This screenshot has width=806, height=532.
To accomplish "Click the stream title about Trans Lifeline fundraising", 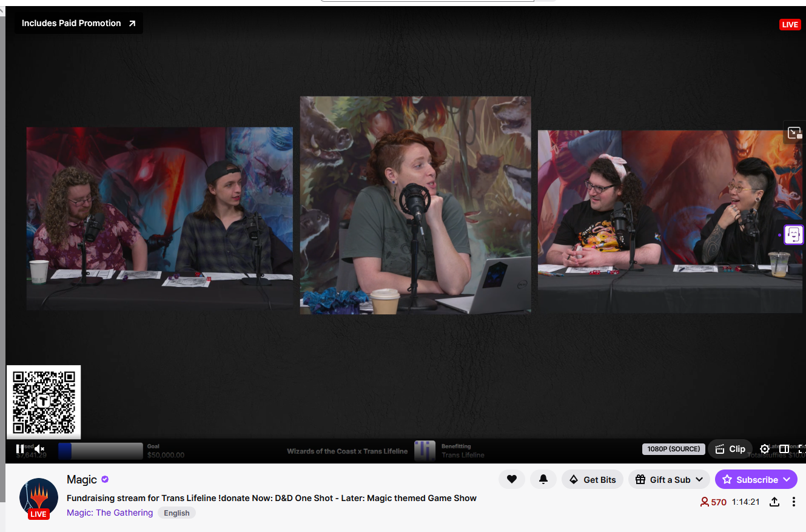I will tap(272, 498).
